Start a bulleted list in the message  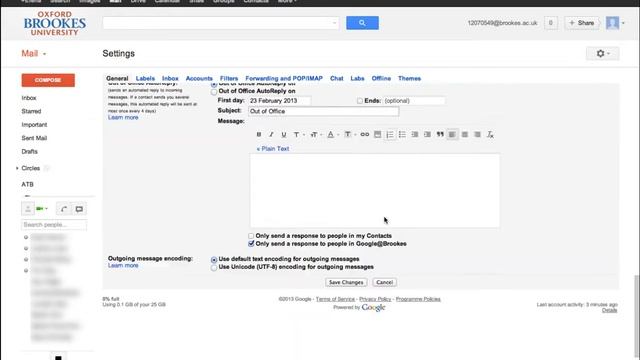[402, 134]
